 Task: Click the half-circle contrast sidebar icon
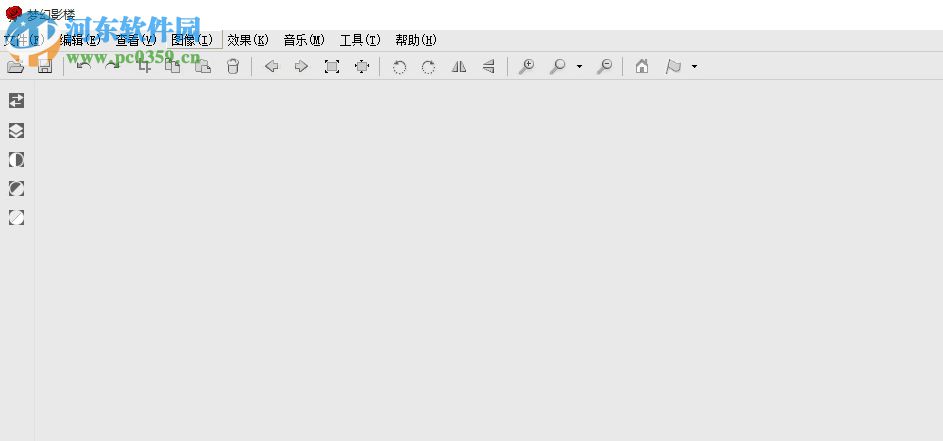pyautogui.click(x=16, y=159)
